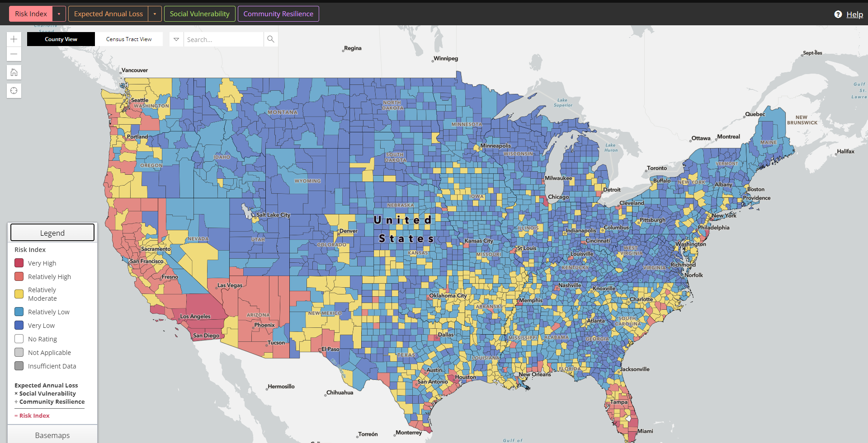Open the Risk Index dropdown arrow

[x=59, y=14]
